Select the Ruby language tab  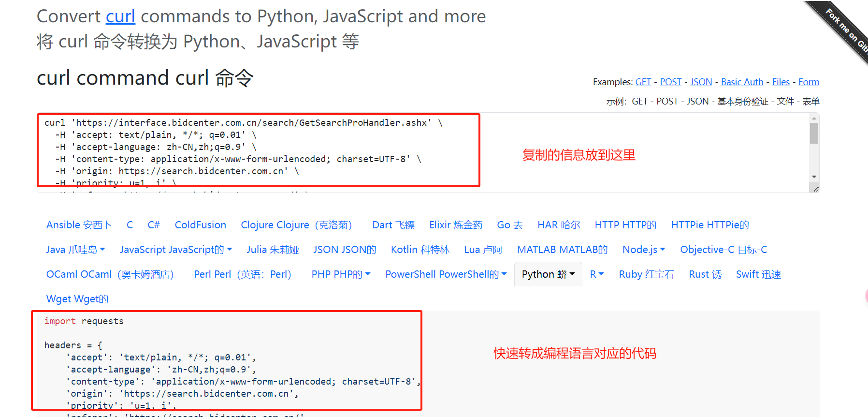(646, 274)
